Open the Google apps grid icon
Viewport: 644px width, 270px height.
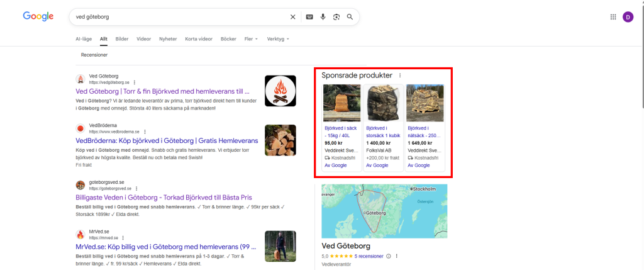(613, 17)
